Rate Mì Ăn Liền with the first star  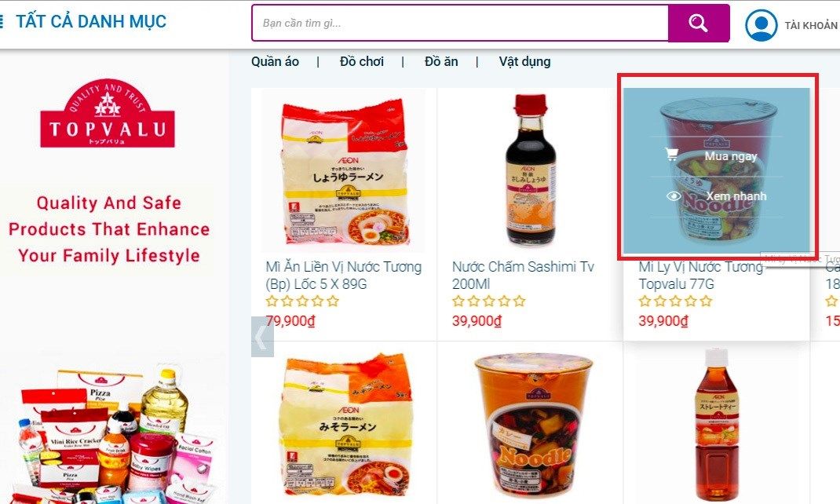pyautogui.click(x=272, y=301)
